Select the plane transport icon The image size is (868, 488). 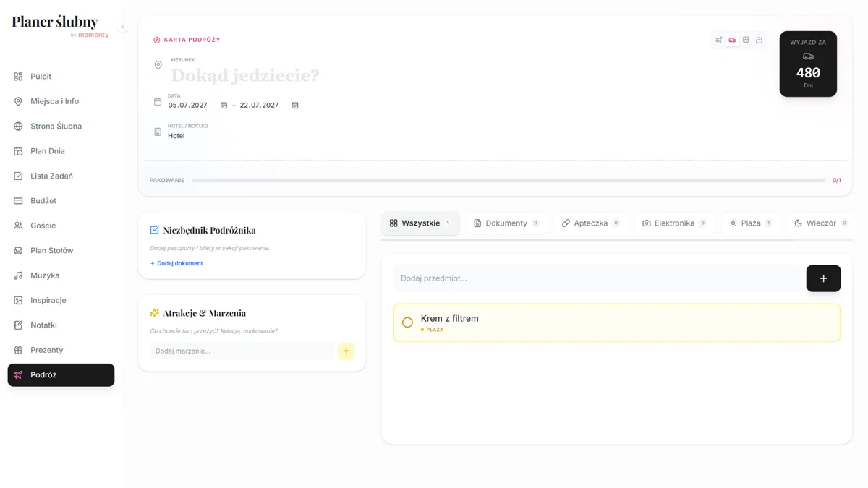click(x=719, y=40)
